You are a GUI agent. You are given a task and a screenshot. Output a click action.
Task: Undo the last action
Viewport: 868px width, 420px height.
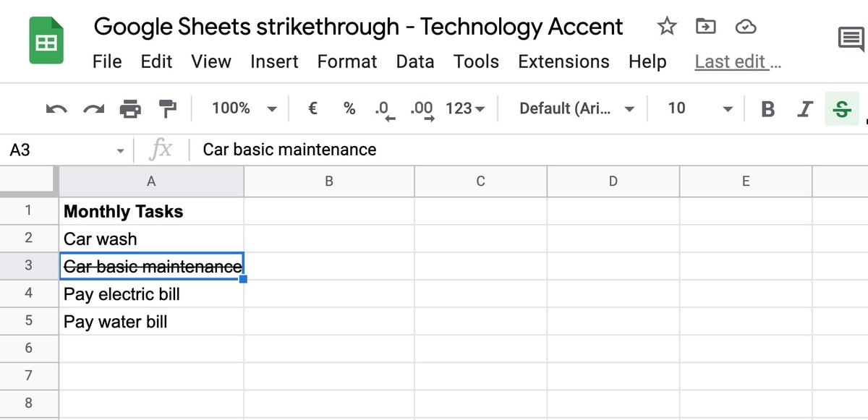[56, 109]
